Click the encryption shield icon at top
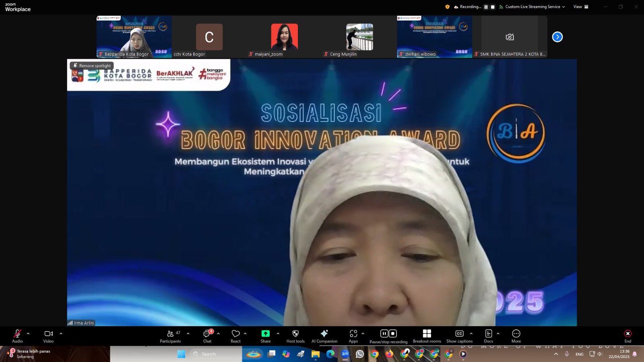Screen dimensions: 644x362 point(447,7)
